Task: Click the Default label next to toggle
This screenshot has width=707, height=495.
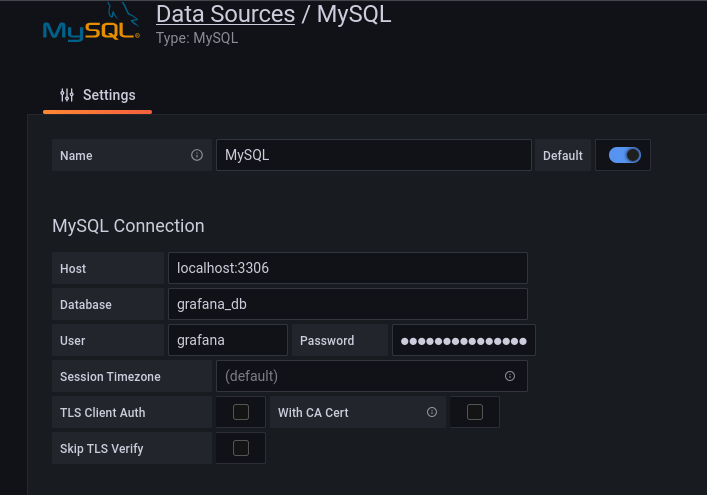Action: [x=563, y=156]
